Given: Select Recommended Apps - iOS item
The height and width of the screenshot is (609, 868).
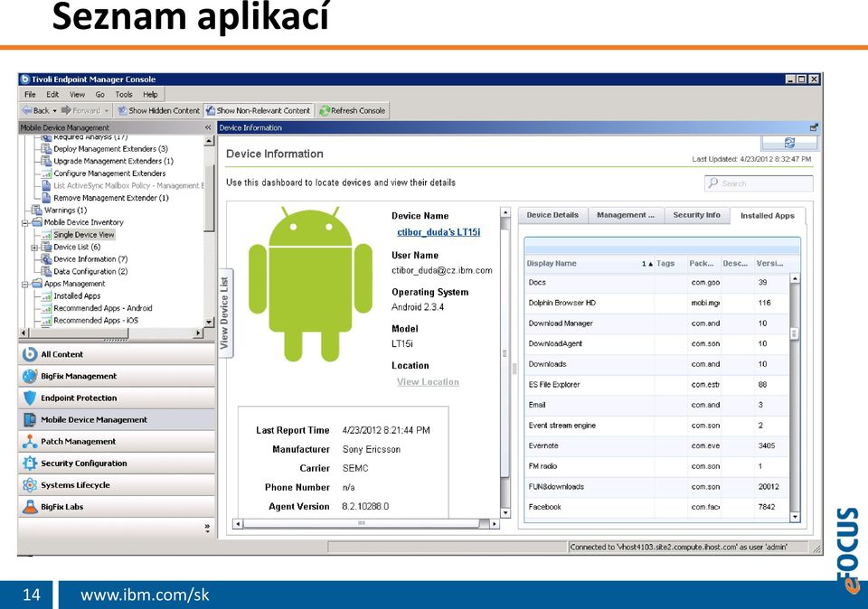Looking at the screenshot, I should (x=96, y=320).
